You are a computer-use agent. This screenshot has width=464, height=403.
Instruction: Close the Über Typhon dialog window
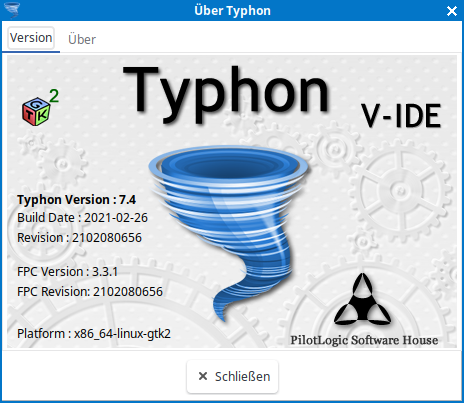(x=452, y=11)
